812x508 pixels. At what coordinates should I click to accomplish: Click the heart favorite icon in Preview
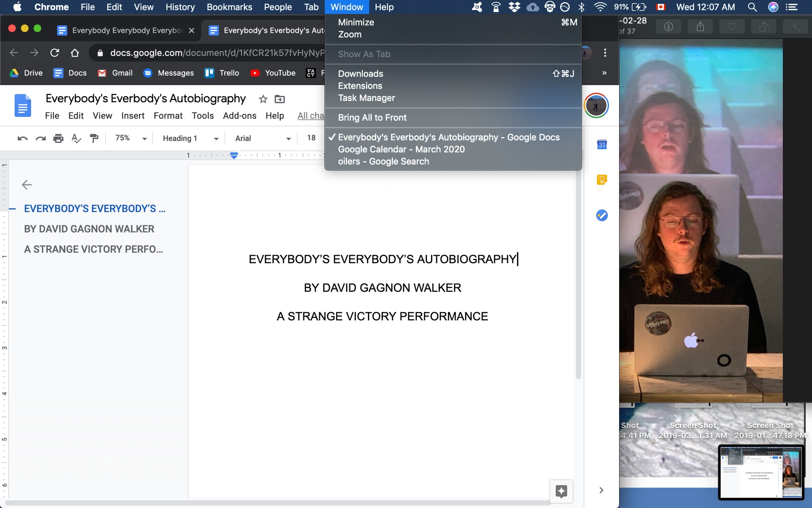coord(732,27)
